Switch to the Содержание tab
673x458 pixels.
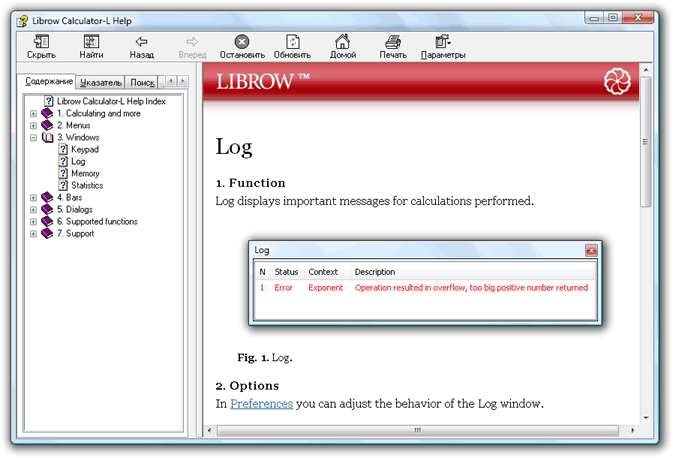tap(49, 81)
